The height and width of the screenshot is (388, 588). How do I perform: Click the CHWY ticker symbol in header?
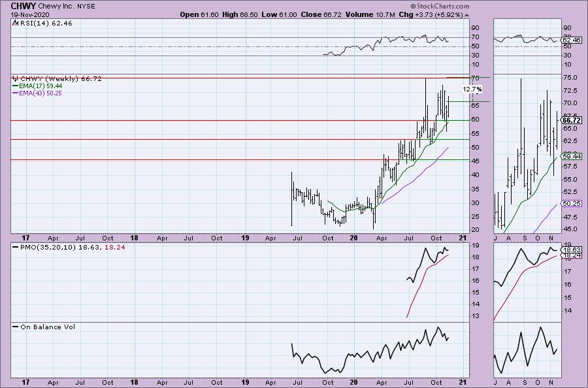24,6
